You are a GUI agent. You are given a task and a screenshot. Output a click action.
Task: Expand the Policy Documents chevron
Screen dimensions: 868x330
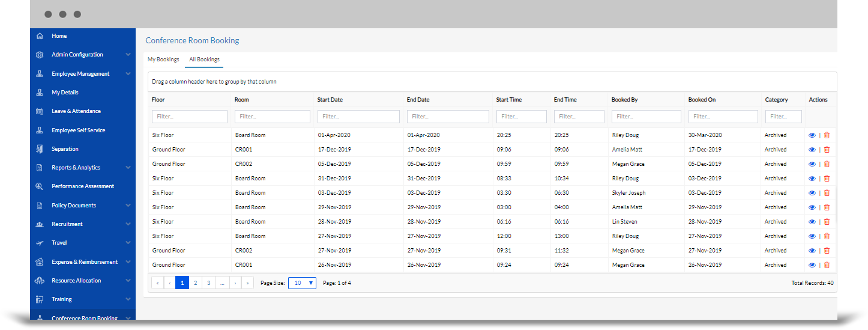pos(128,206)
